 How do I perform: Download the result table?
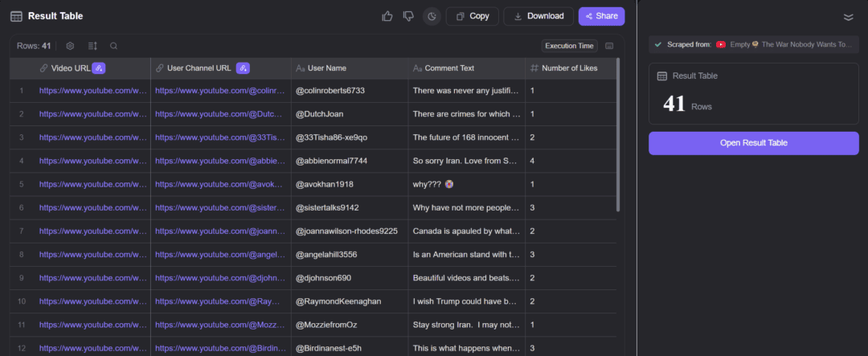(x=538, y=16)
